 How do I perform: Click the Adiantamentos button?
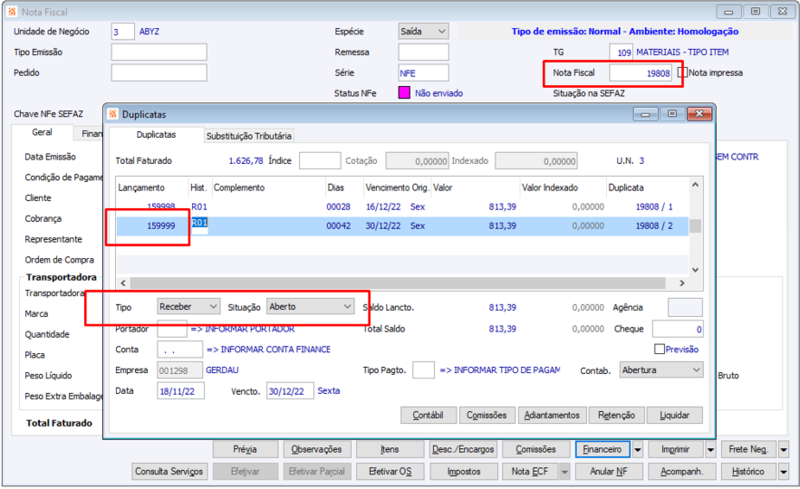[552, 415]
